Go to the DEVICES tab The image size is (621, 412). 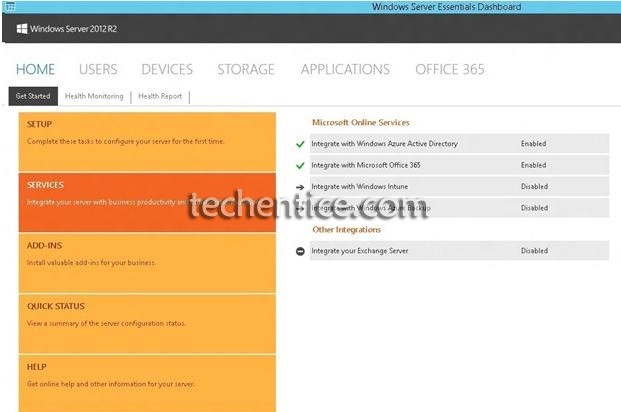click(x=167, y=69)
